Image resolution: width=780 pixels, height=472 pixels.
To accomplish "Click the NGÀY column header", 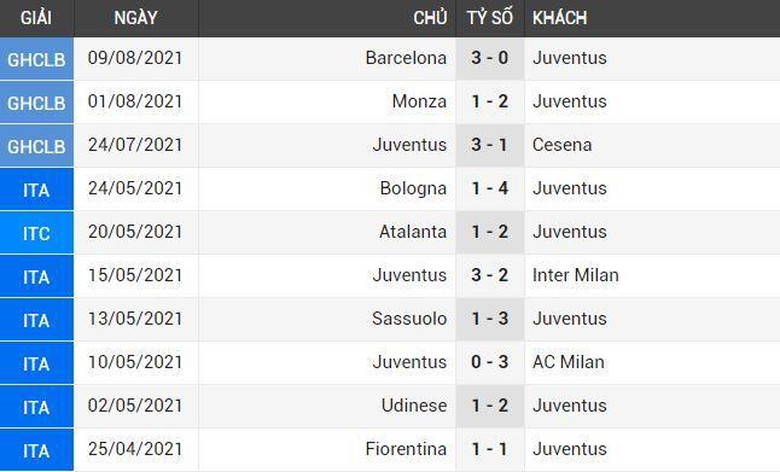I will 135,18.
